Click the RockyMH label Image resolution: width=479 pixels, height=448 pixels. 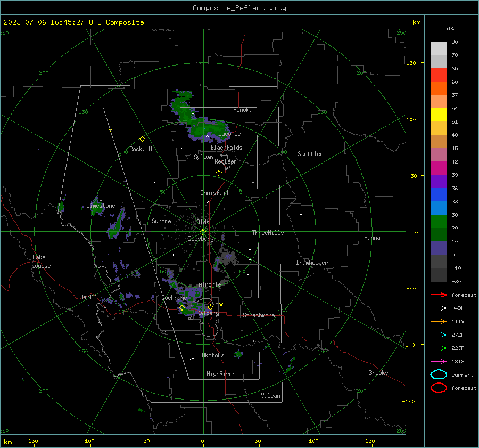[141, 149]
